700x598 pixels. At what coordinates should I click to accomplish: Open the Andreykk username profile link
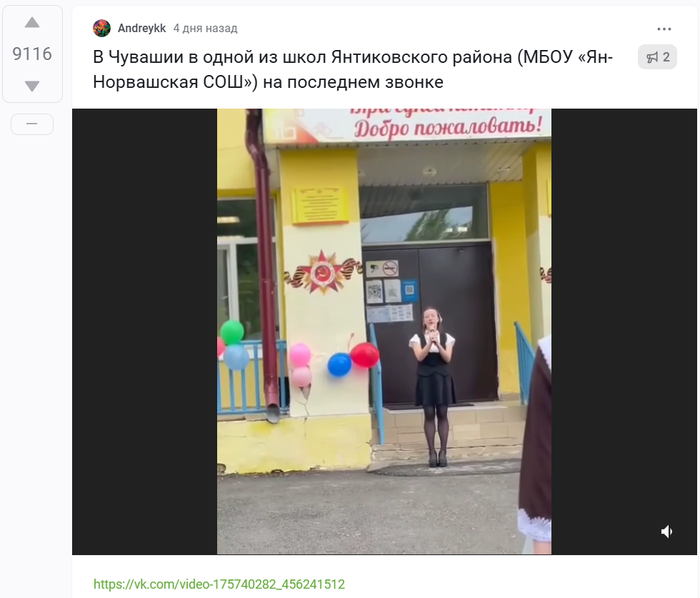click(x=142, y=28)
